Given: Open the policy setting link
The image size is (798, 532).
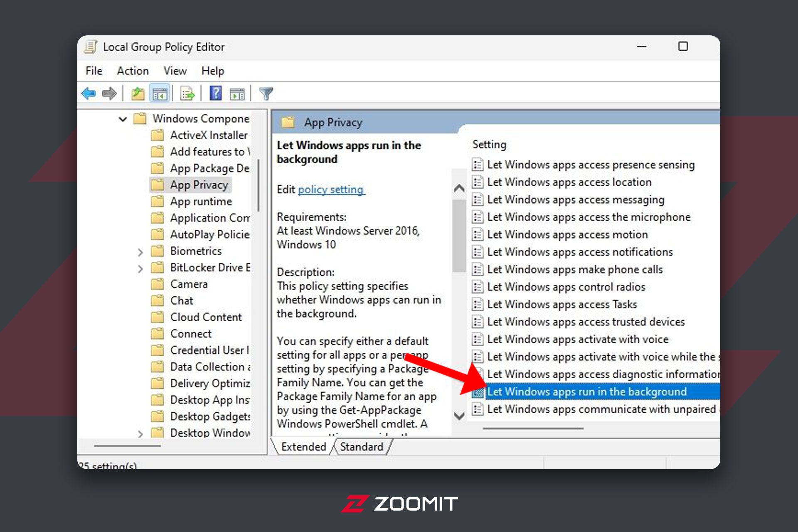Looking at the screenshot, I should pos(331,190).
